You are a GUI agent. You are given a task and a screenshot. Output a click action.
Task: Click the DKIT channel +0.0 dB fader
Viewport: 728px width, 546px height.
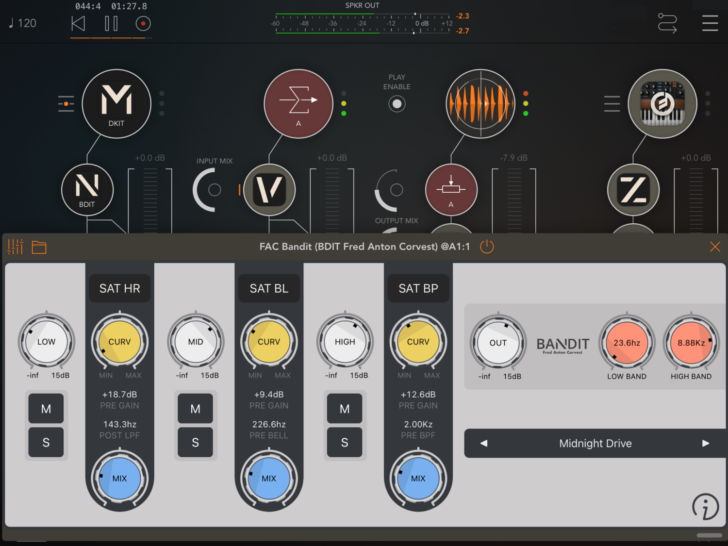tap(150, 201)
